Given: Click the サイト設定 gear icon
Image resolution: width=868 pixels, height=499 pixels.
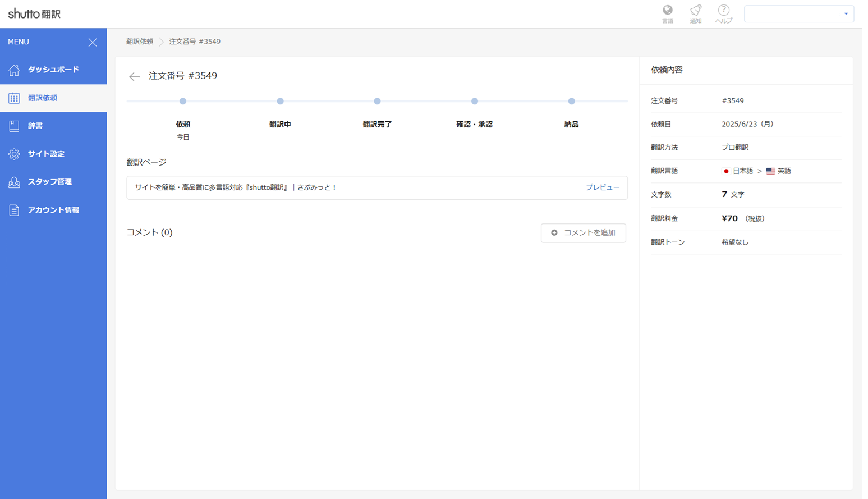Looking at the screenshot, I should (14, 154).
